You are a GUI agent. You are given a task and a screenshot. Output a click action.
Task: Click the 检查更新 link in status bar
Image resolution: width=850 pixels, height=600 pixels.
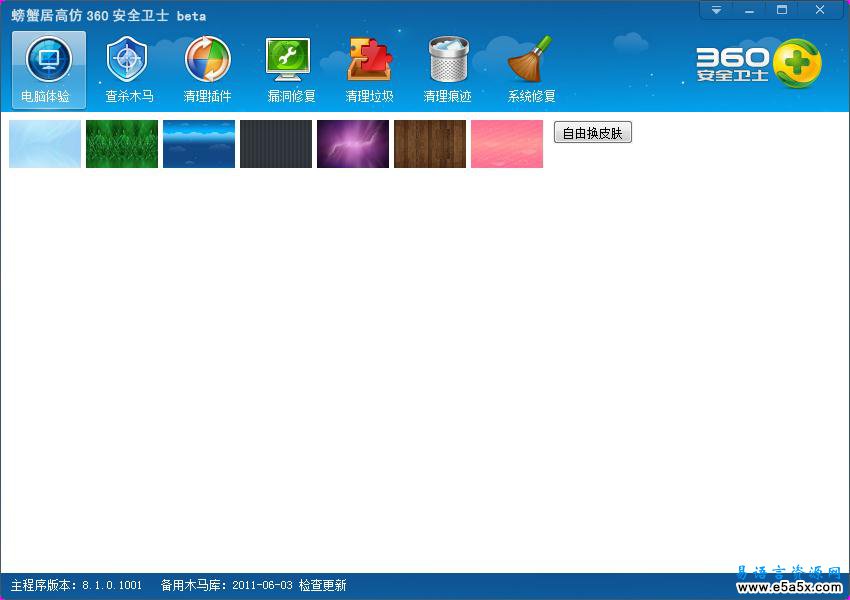pyautogui.click(x=322, y=585)
